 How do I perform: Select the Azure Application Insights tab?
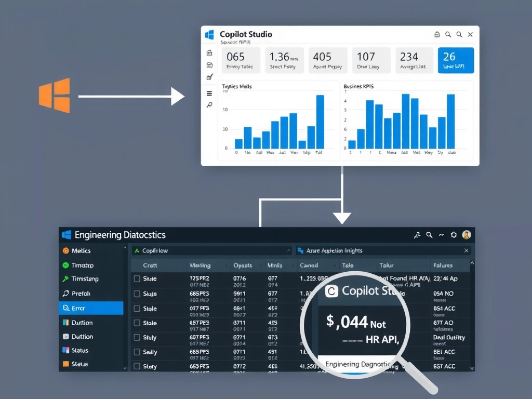[383, 250]
